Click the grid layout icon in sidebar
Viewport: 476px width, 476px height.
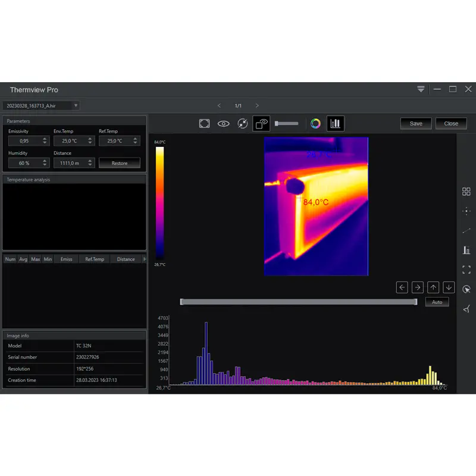(466, 192)
